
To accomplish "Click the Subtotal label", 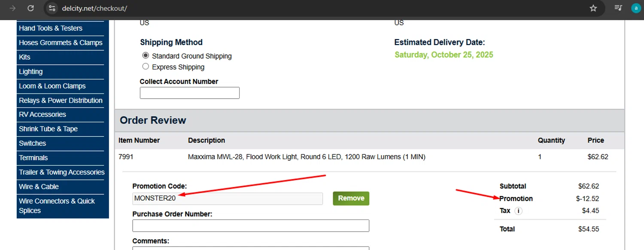I will 513,186.
